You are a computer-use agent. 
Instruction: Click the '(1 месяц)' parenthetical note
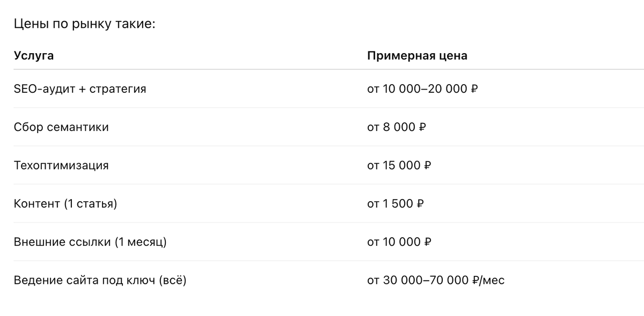click(141, 242)
